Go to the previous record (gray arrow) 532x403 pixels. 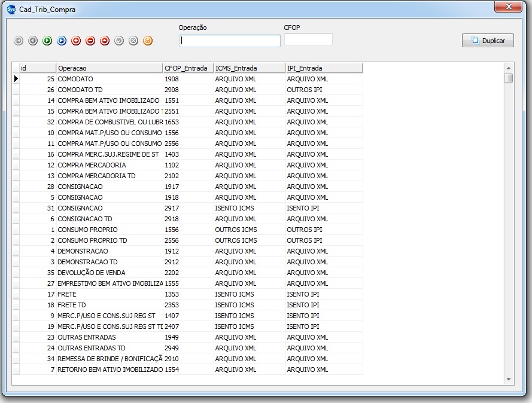[x=33, y=41]
